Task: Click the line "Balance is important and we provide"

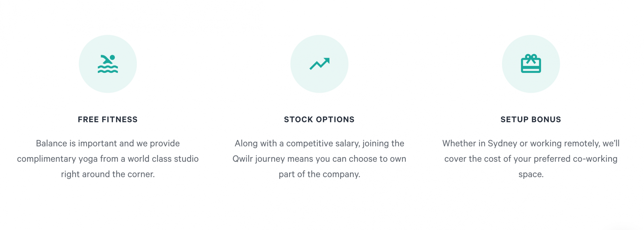Action: coord(108,143)
